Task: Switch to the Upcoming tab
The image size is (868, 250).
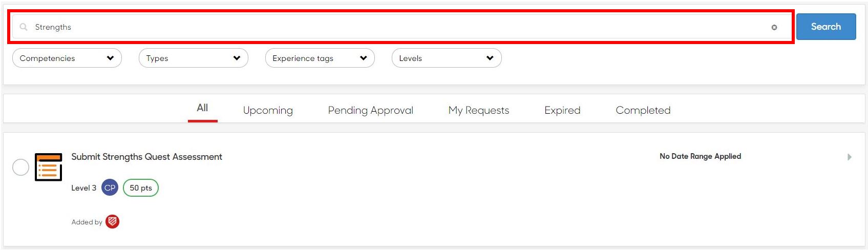Action: 268,110
